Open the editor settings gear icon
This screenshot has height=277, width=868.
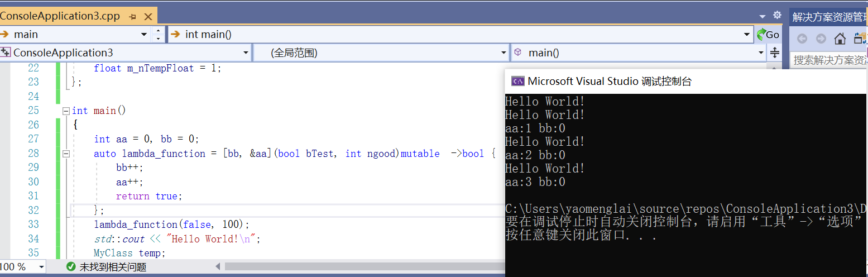point(776,15)
